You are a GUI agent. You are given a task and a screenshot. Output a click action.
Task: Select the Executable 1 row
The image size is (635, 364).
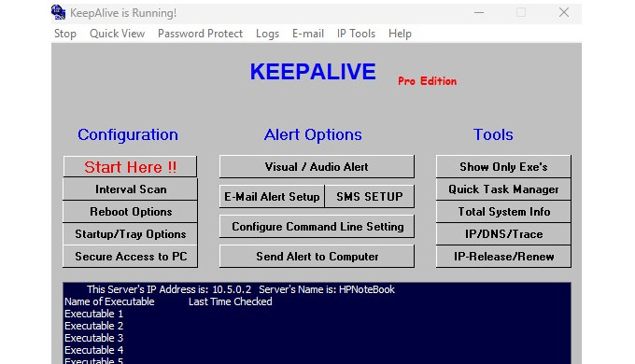pyautogui.click(x=317, y=314)
